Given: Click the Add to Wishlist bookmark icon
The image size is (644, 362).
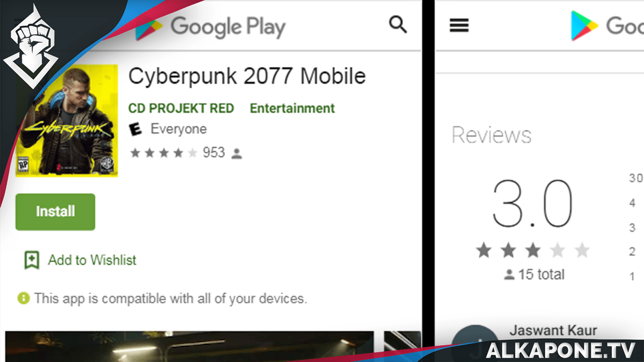Looking at the screenshot, I should (x=32, y=260).
